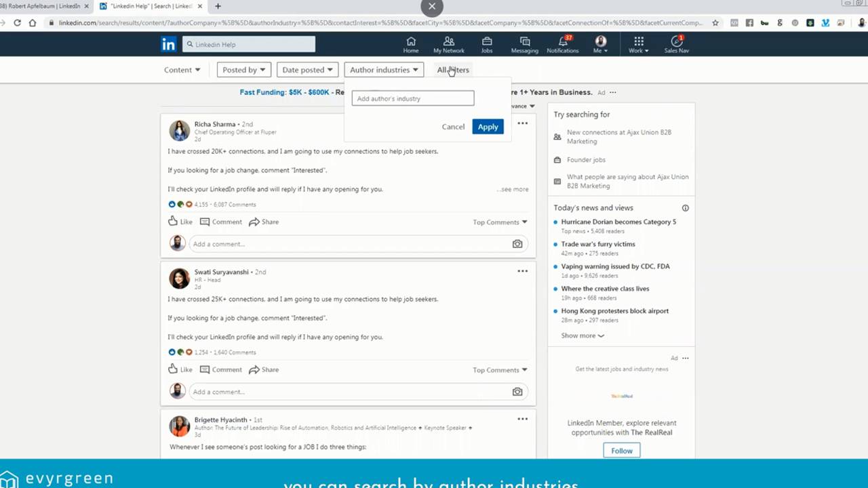This screenshot has width=868, height=488.
Task: Expand Richa Sharma's post with see more
Action: point(513,189)
